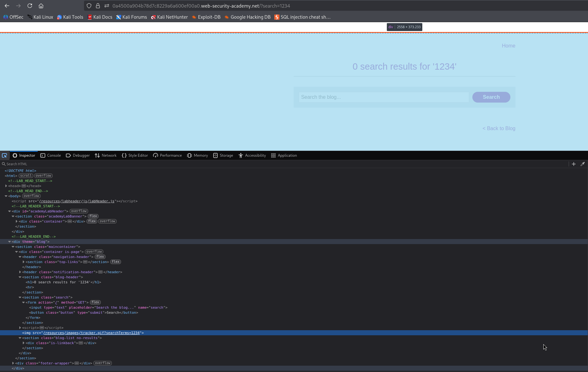Expand the top-links section node

[23, 262]
